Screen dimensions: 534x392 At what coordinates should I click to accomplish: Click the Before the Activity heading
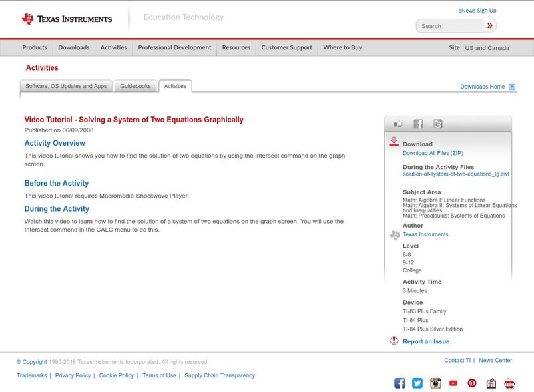tap(57, 183)
